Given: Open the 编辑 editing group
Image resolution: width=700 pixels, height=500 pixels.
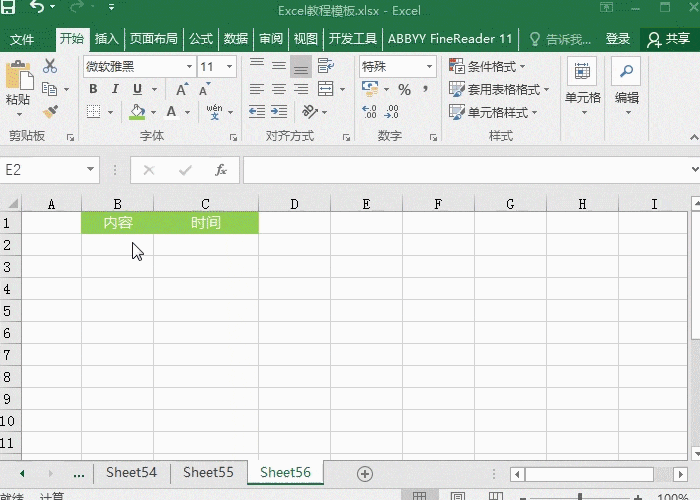Looking at the screenshot, I should [626, 87].
